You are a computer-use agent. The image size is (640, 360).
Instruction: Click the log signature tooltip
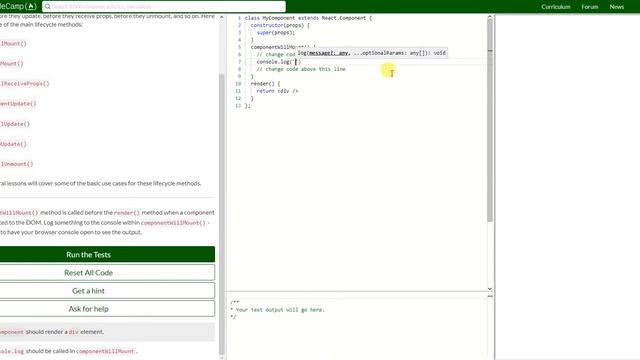[371, 53]
